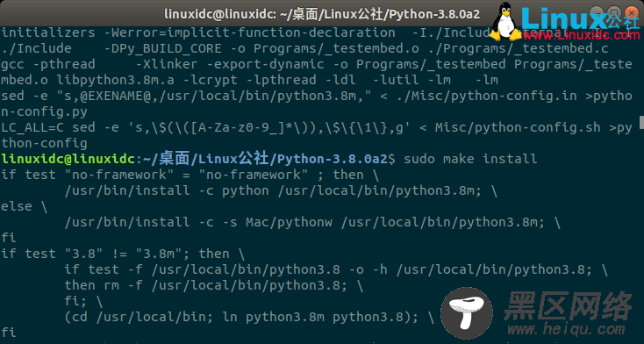Click the indented 'fi; \' line

(83, 301)
